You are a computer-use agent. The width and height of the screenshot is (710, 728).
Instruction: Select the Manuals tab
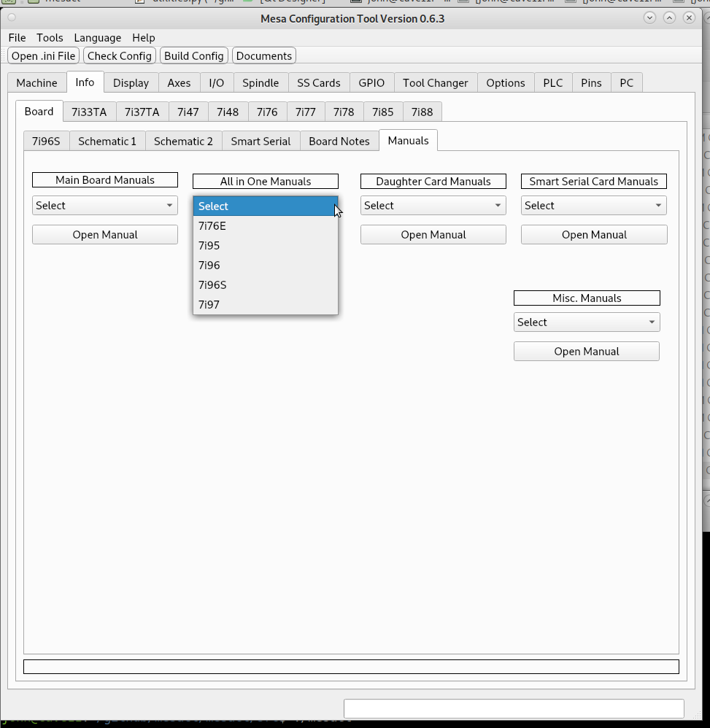[408, 141]
